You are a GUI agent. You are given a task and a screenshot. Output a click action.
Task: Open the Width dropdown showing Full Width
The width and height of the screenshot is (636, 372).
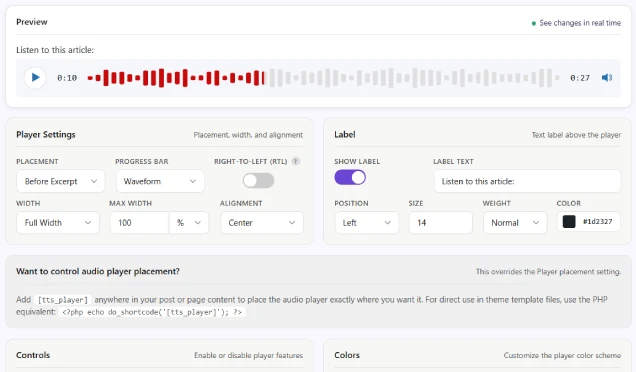coord(58,222)
